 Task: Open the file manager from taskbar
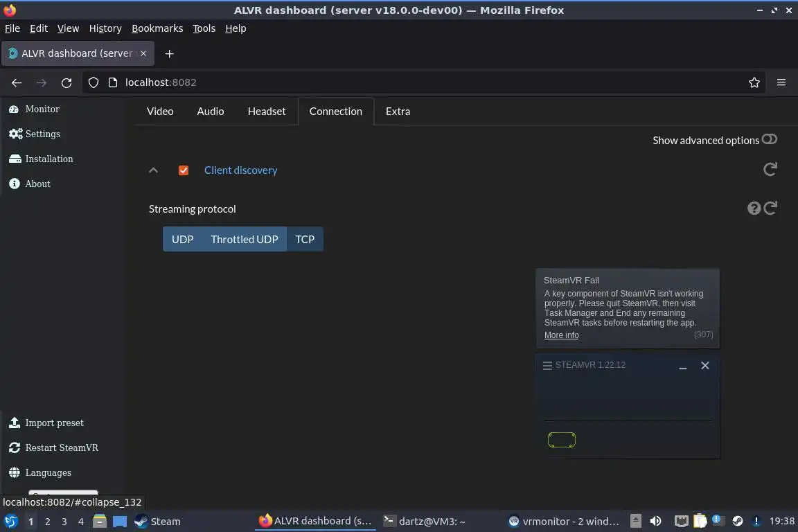pyautogui.click(x=100, y=522)
